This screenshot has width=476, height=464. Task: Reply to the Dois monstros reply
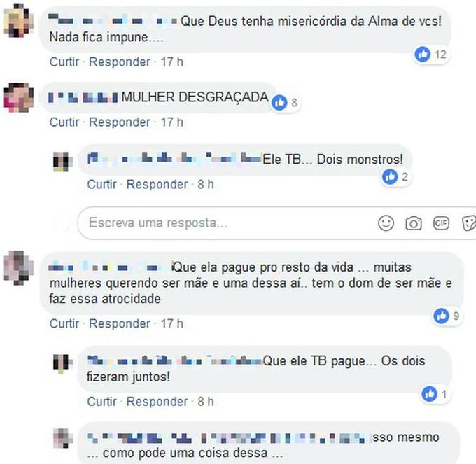157,184
